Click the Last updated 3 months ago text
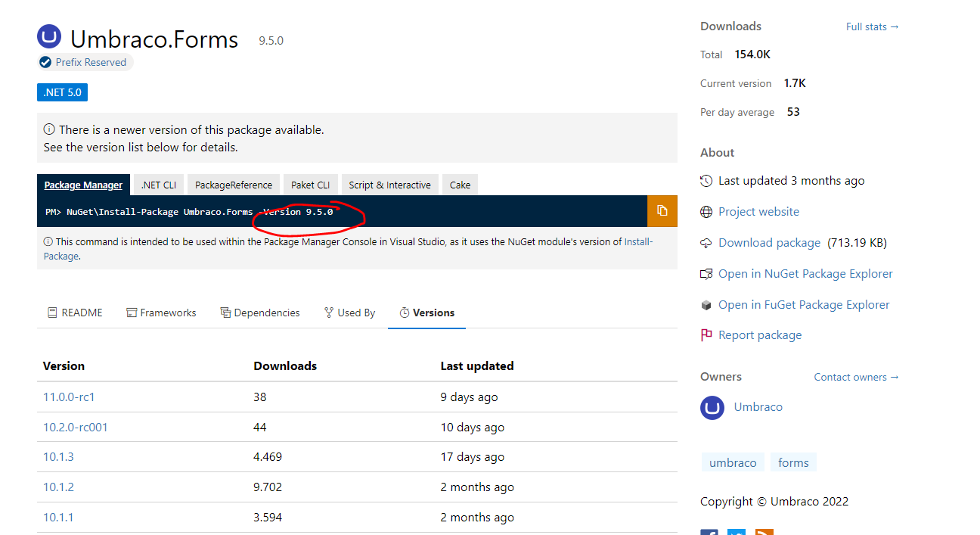The image size is (980, 535). 791,181
